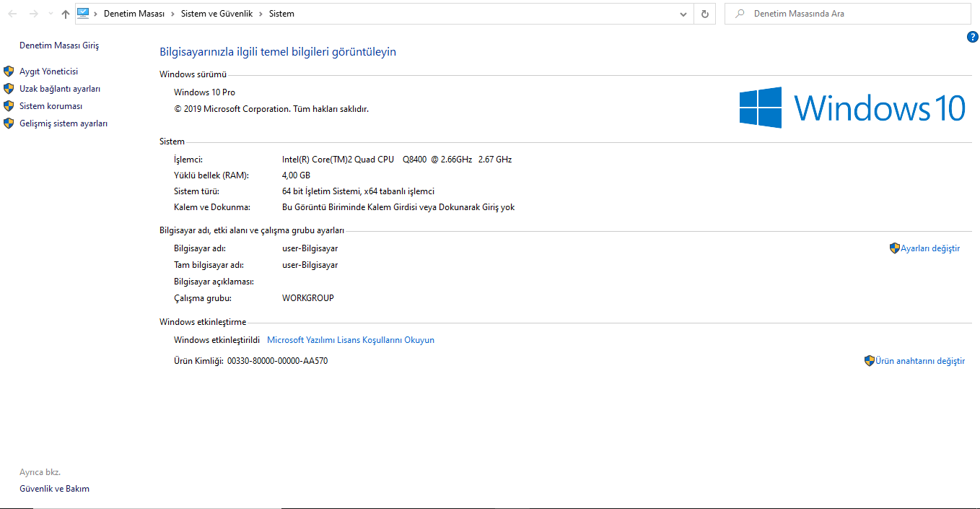Expand chevron before Denetim Masası breadcrumb
The image size is (980, 509).
coord(96,14)
